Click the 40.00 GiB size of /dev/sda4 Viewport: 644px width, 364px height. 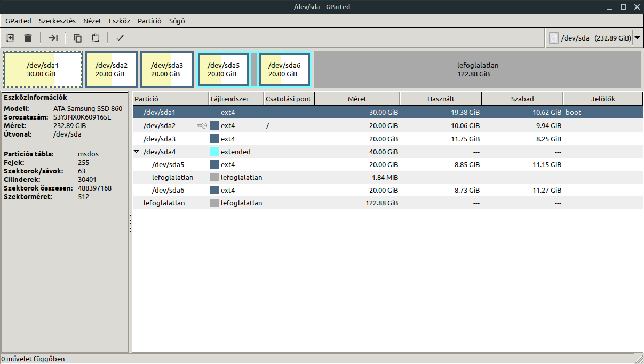(384, 152)
